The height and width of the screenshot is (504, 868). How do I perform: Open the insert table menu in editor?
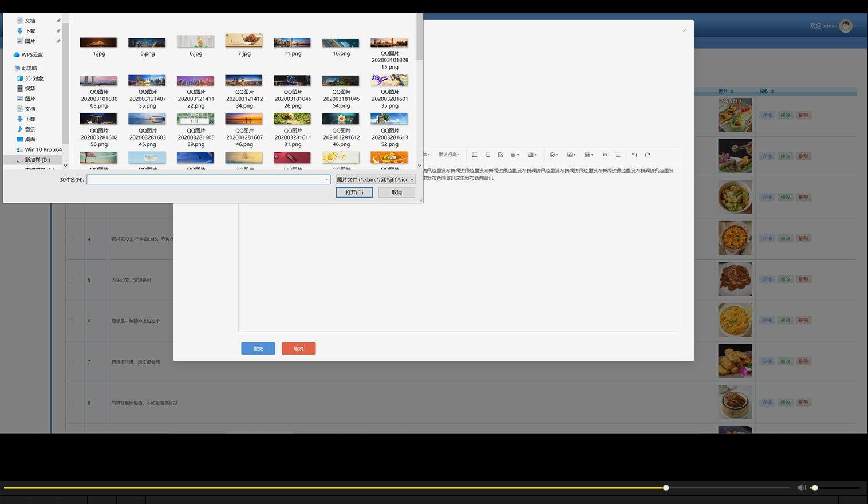tap(589, 155)
